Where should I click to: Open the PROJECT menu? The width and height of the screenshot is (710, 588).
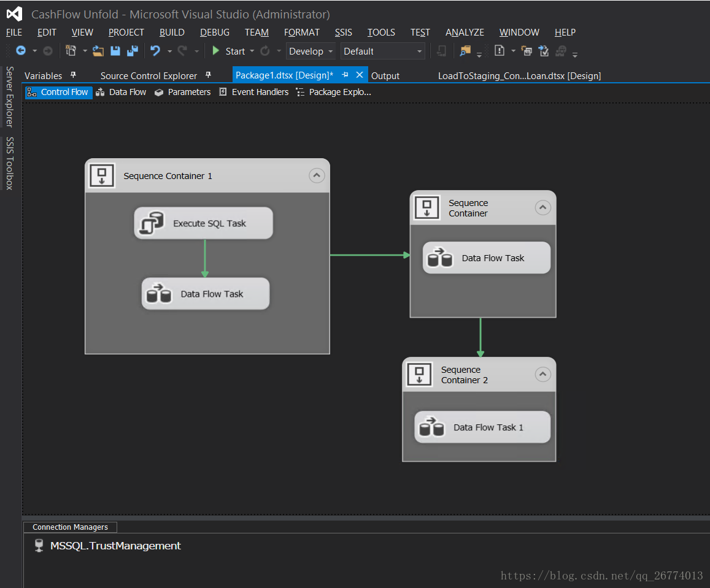point(126,32)
